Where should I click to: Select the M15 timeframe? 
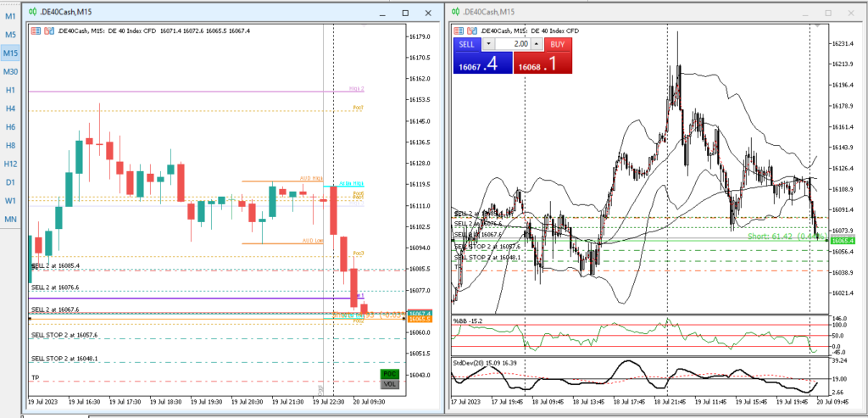tap(10, 53)
